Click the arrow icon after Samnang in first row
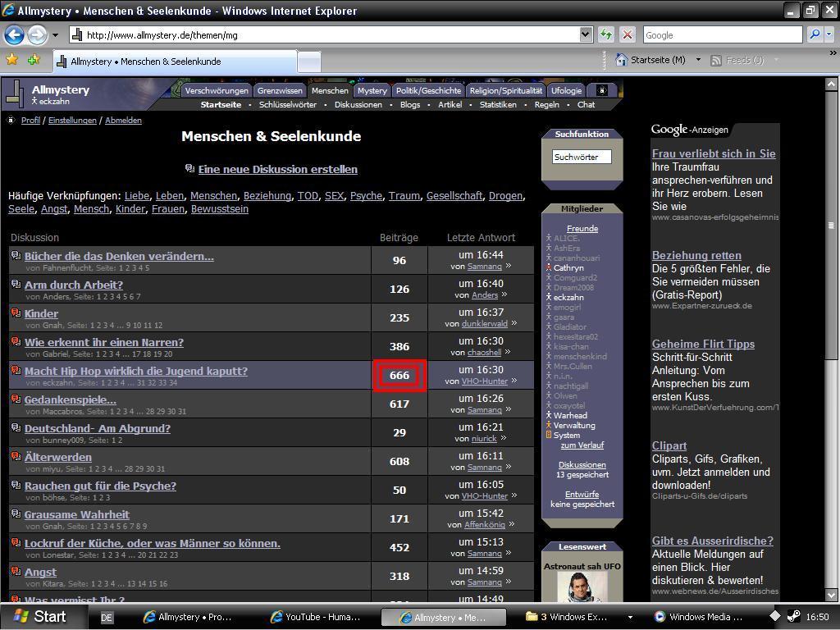Image resolution: width=840 pixels, height=630 pixels. point(509,266)
